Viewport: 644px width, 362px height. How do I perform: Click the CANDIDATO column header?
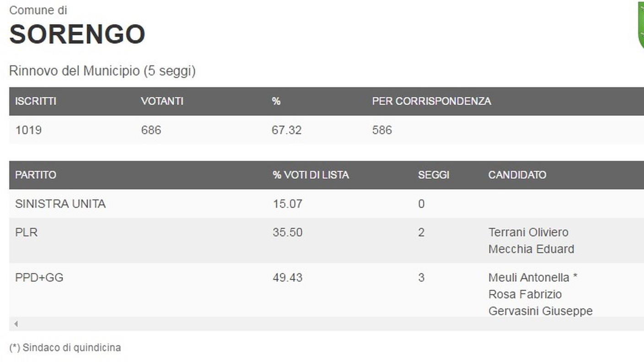tap(517, 175)
